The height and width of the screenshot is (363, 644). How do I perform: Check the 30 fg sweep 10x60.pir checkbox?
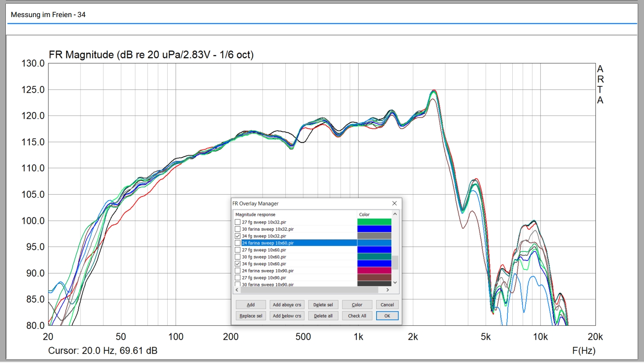tap(237, 257)
